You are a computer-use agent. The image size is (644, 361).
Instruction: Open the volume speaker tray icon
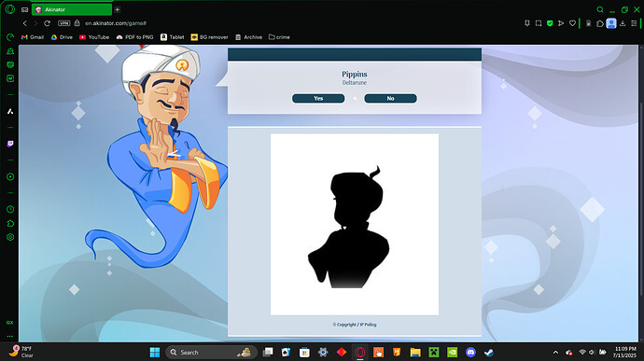[x=592, y=353]
